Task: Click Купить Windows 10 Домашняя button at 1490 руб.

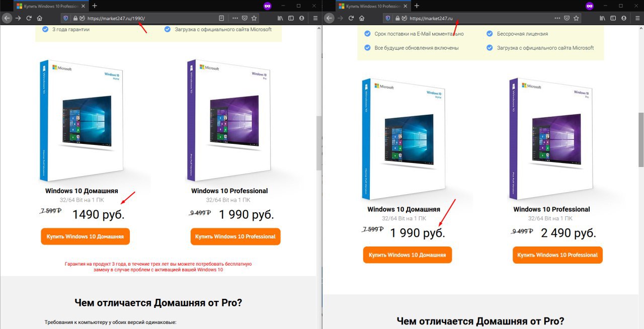Action: [x=85, y=236]
